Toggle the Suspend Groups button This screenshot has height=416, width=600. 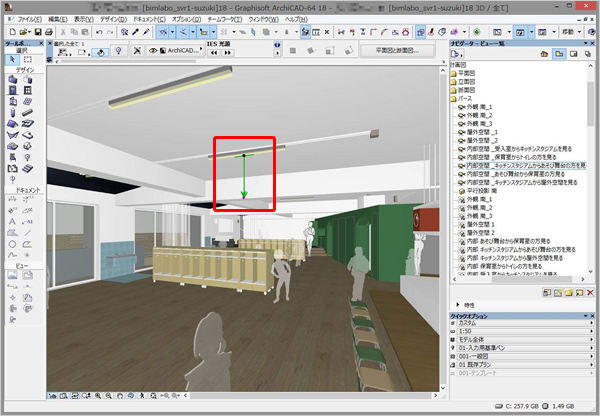point(305,32)
